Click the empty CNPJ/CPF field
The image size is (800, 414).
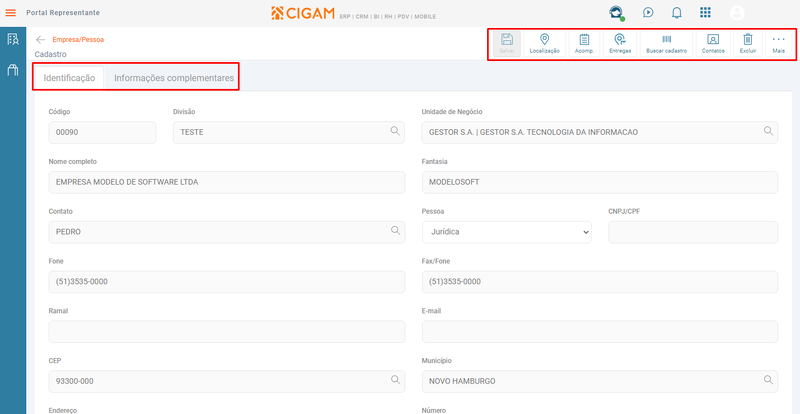(693, 232)
